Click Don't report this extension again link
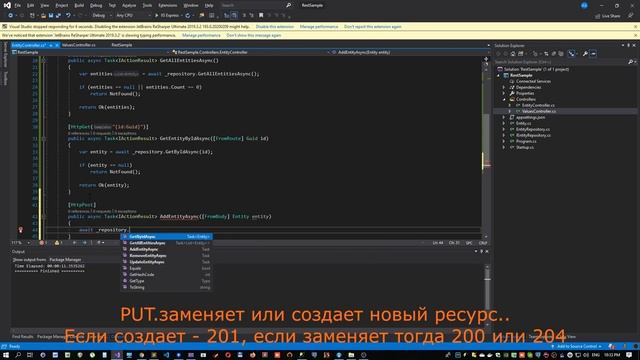The width and height of the screenshot is (640, 360). 373,27
